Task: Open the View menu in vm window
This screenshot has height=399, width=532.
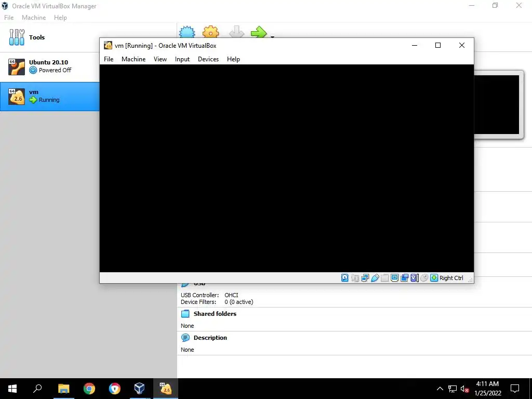Action: [160, 59]
